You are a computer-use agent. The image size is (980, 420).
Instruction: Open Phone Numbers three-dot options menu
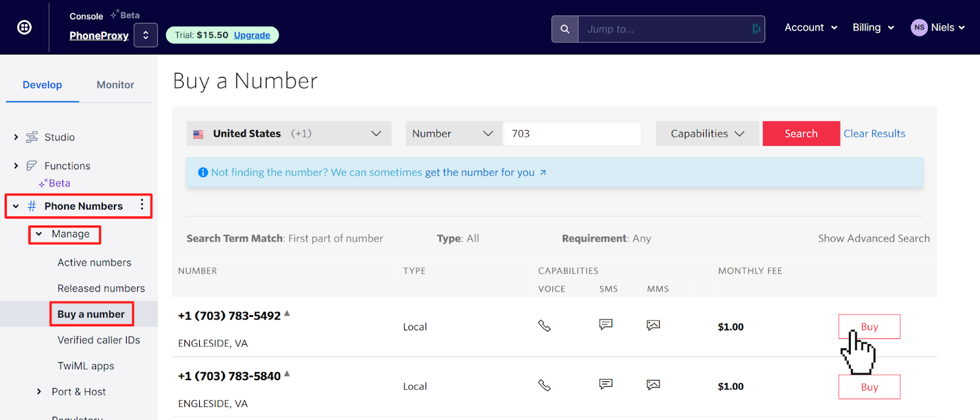(142, 205)
